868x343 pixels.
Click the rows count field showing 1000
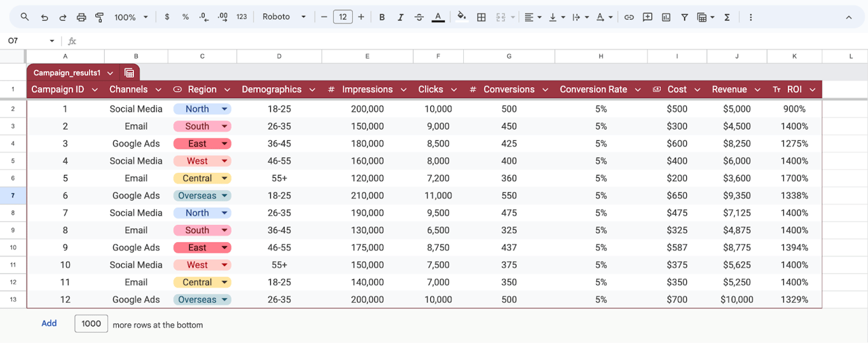point(92,323)
